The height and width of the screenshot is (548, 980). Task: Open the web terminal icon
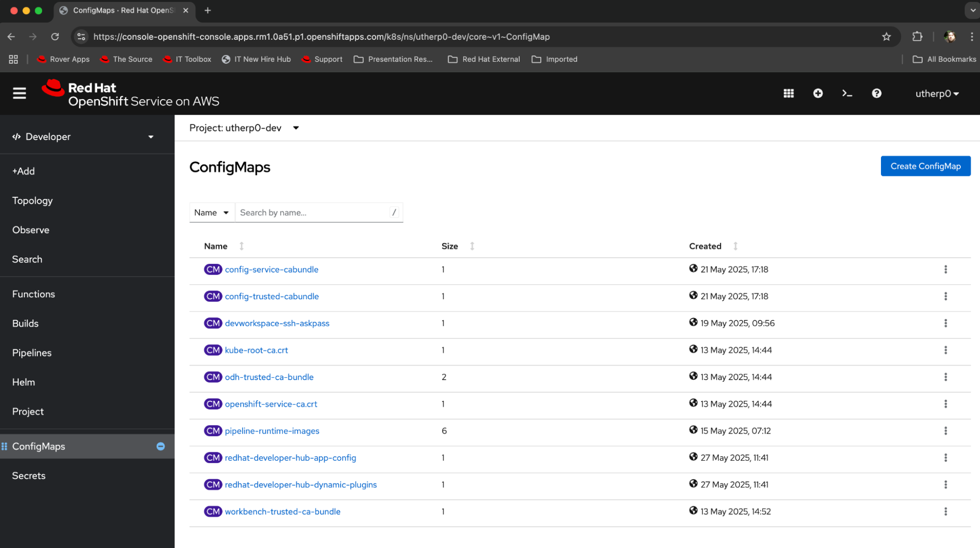847,93
